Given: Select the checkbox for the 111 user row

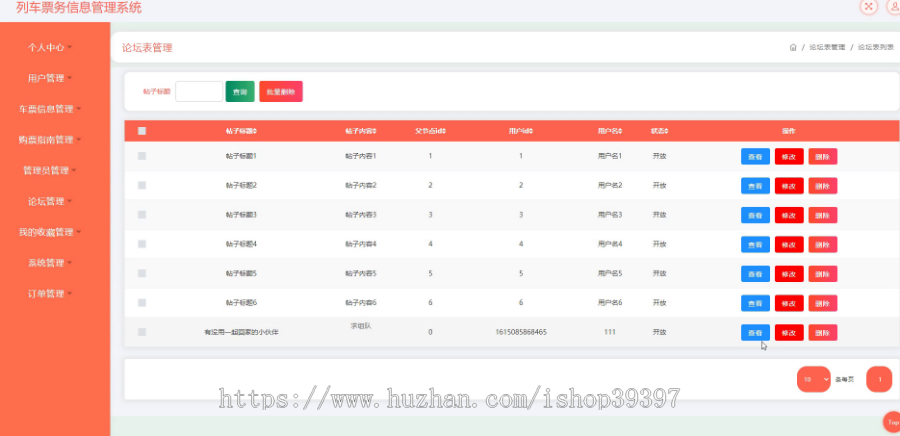Looking at the screenshot, I should coord(142,332).
